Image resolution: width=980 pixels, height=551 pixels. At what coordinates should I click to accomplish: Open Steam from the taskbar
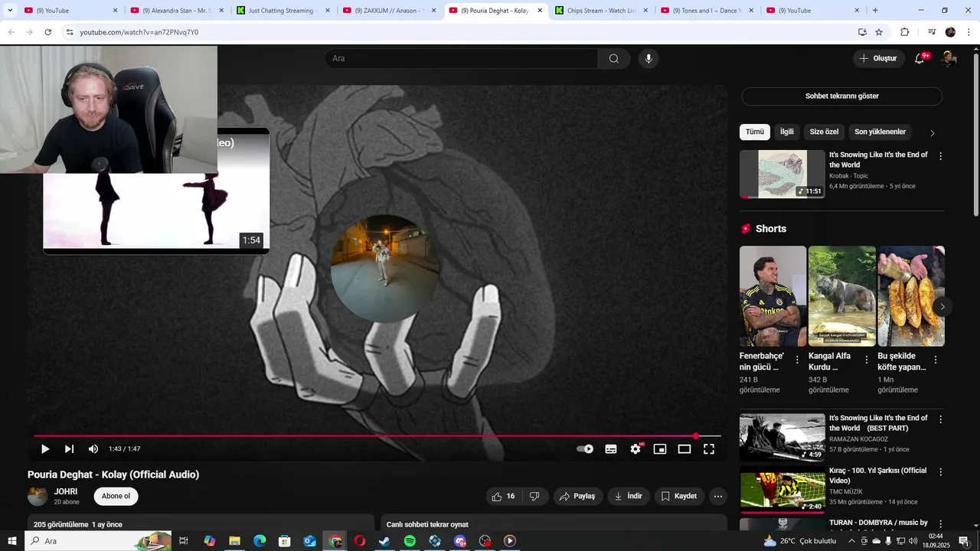click(x=384, y=541)
